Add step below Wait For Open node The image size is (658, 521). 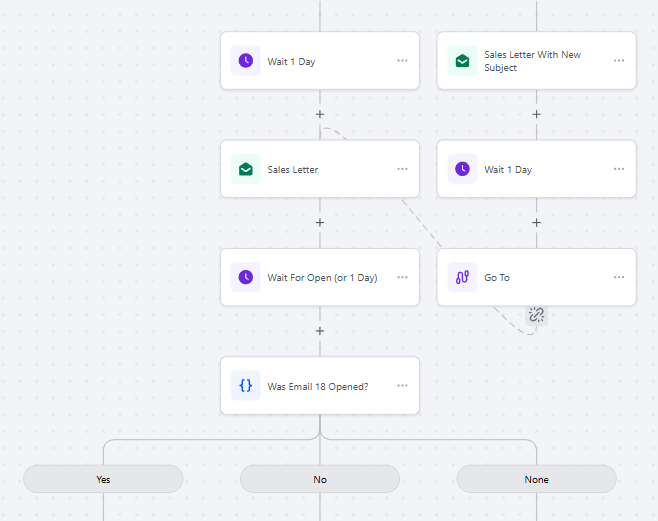point(320,331)
